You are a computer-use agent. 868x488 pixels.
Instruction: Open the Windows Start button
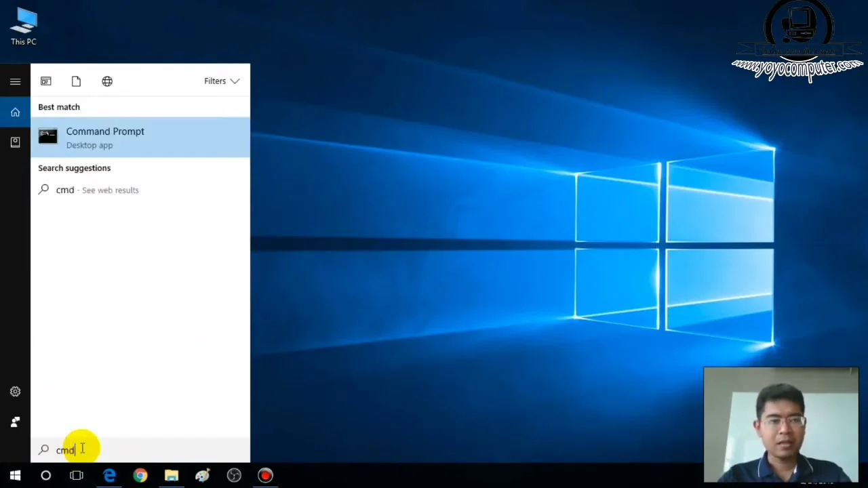15,475
